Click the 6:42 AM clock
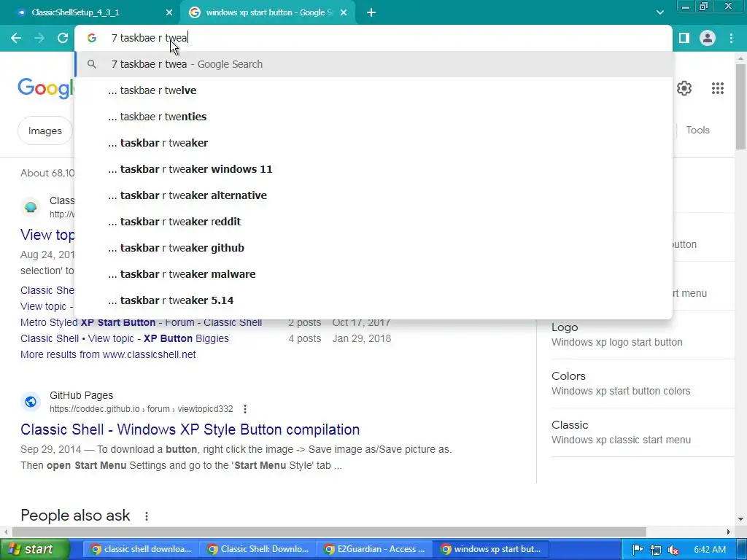 pos(709,550)
